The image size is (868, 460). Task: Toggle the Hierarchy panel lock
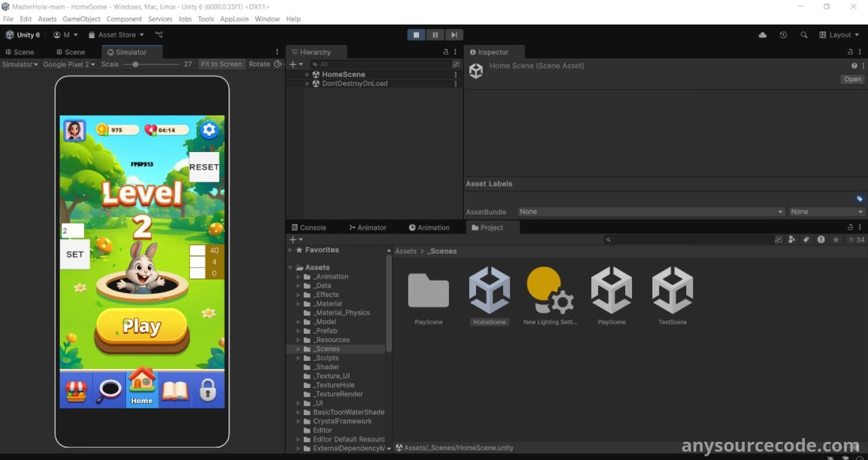[x=446, y=52]
